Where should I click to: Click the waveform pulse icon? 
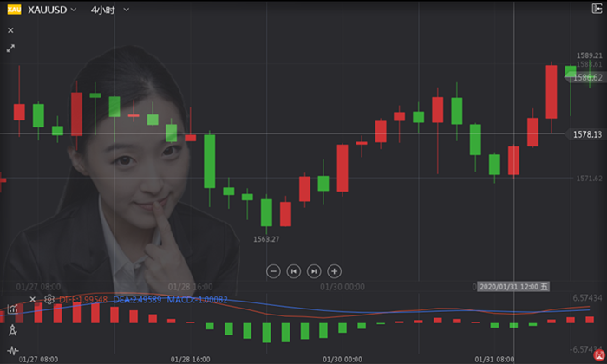point(13,351)
